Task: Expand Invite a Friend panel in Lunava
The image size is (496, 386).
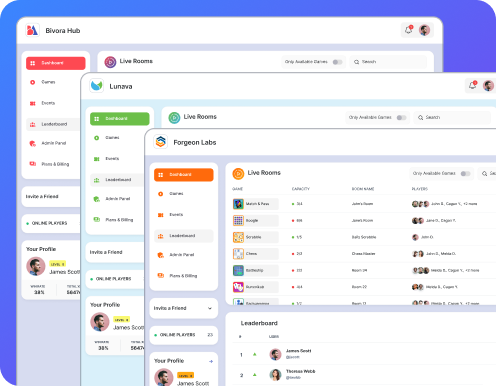Action: point(115,252)
